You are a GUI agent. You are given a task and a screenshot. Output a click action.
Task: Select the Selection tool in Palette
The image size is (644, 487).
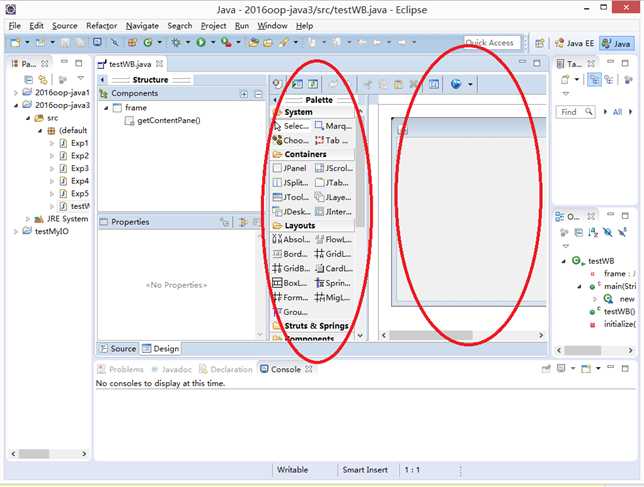coord(291,126)
